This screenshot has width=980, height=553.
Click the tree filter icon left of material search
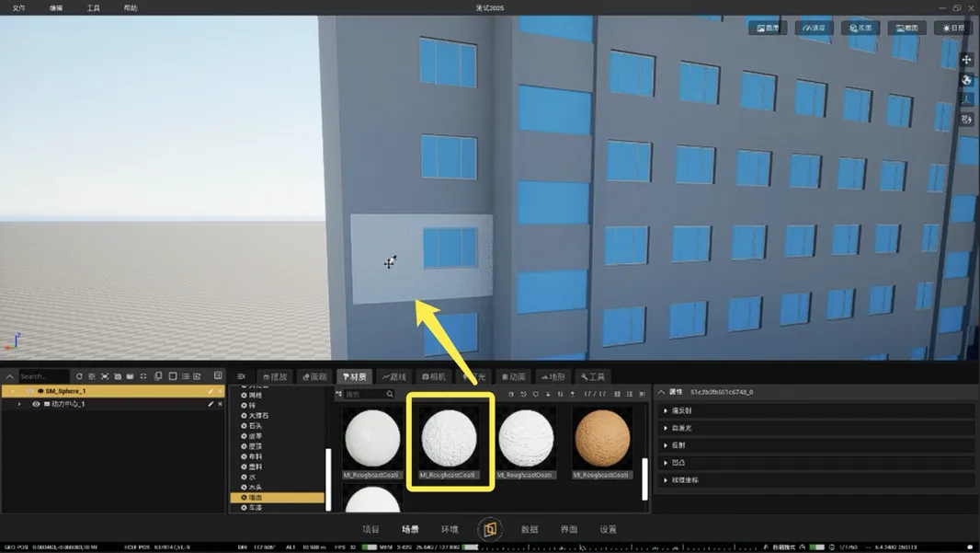tap(338, 394)
